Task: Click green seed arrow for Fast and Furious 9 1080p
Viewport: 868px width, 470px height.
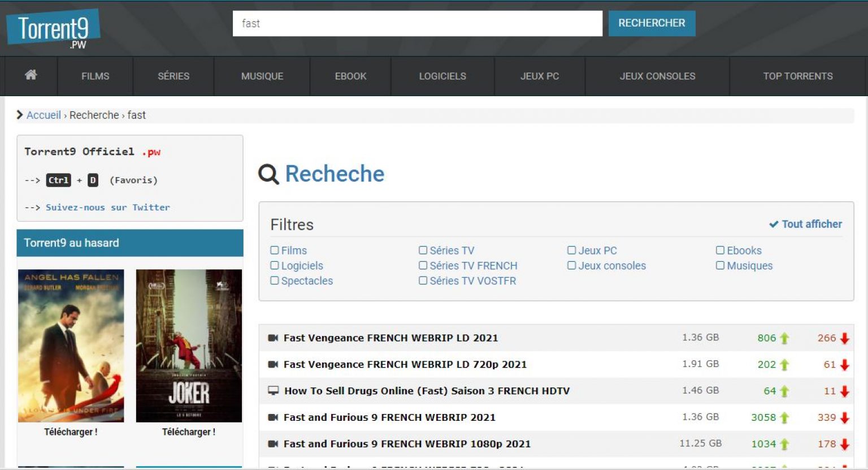Action: point(784,445)
